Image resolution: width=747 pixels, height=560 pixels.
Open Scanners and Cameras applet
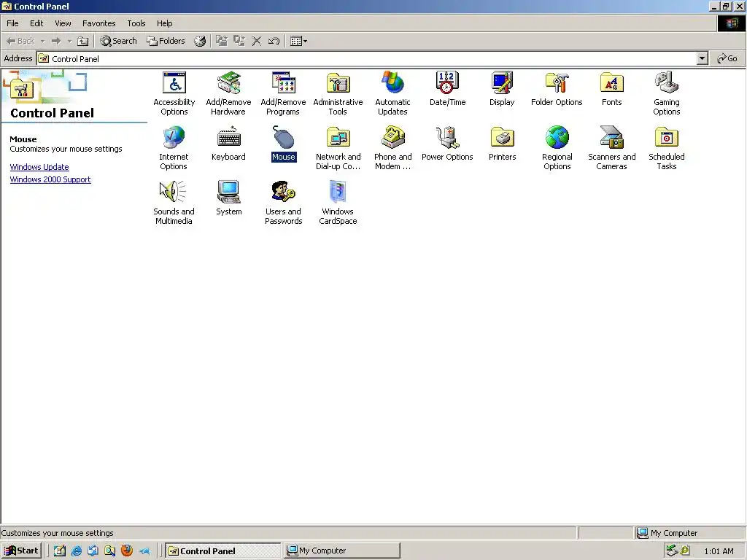click(612, 148)
